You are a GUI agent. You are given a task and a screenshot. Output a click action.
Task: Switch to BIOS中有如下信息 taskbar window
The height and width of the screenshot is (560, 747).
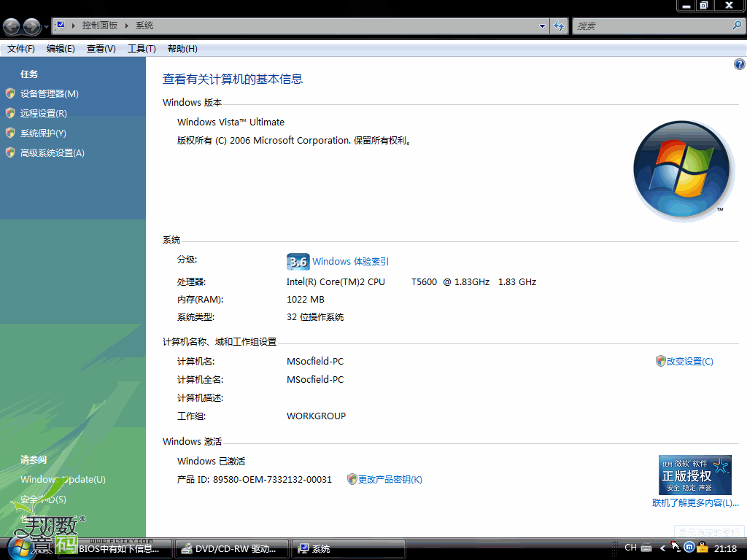115,548
